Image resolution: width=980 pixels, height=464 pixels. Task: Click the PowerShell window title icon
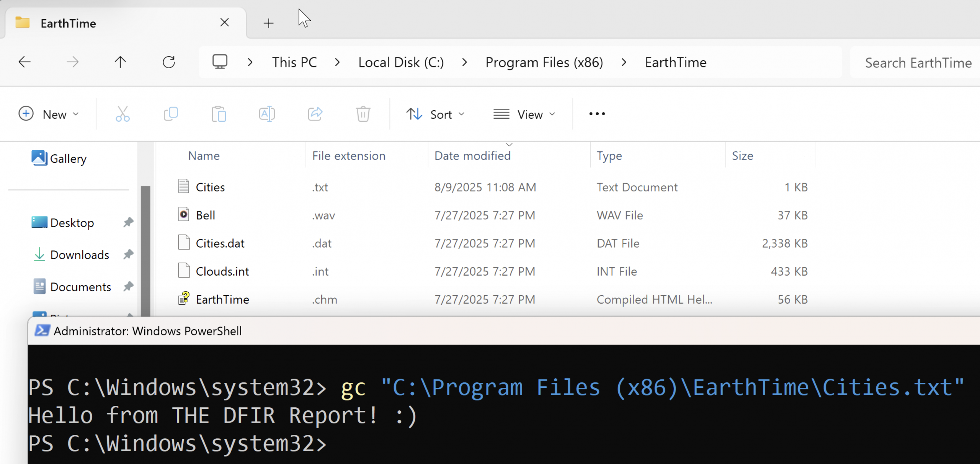(x=42, y=330)
